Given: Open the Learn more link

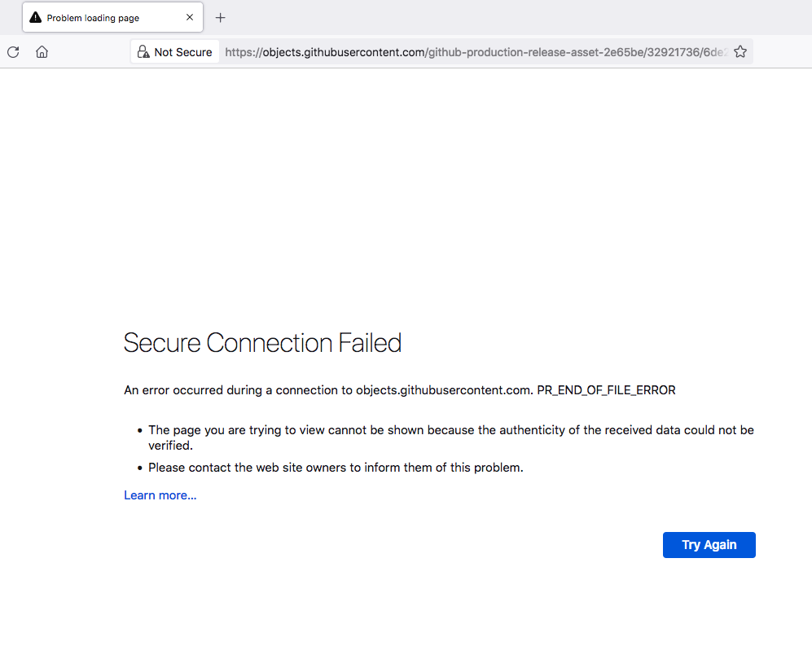Looking at the screenshot, I should (x=160, y=495).
